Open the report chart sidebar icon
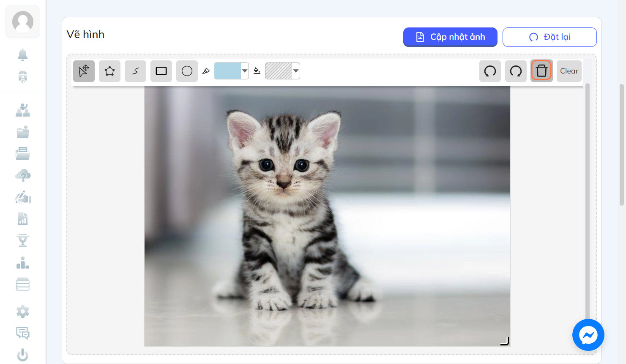The image size is (626, 364). point(23,219)
